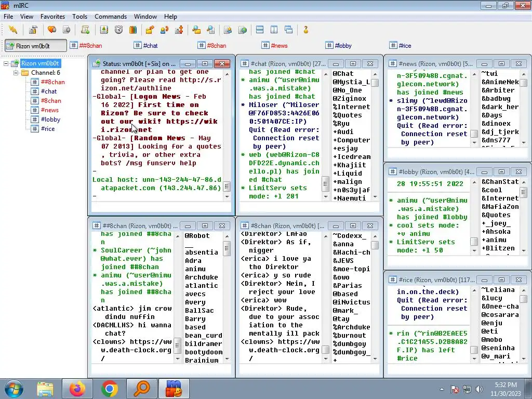The height and width of the screenshot is (399, 532).
Task: Select #lobby in the tree bar
Action: (x=50, y=119)
